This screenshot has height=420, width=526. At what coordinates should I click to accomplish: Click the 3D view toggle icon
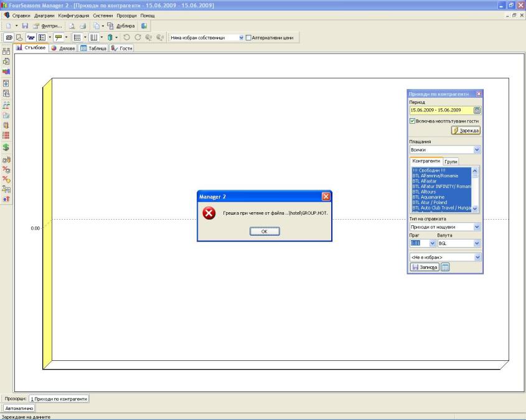click(x=10, y=38)
